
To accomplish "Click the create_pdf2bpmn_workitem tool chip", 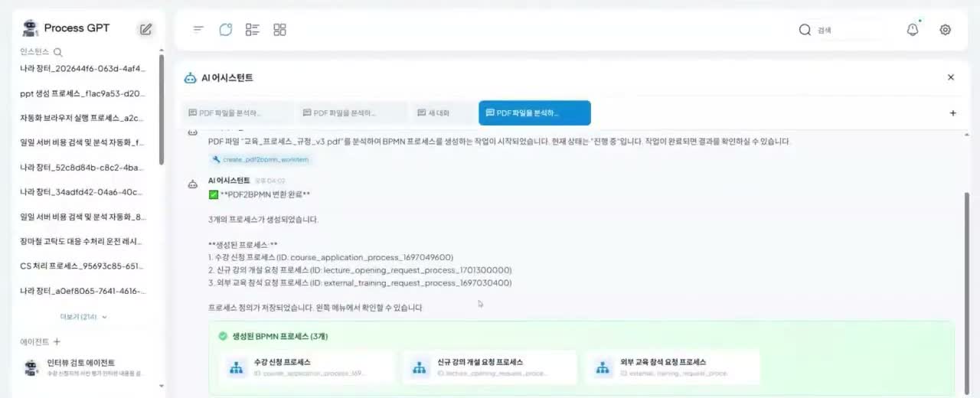I will (x=261, y=159).
